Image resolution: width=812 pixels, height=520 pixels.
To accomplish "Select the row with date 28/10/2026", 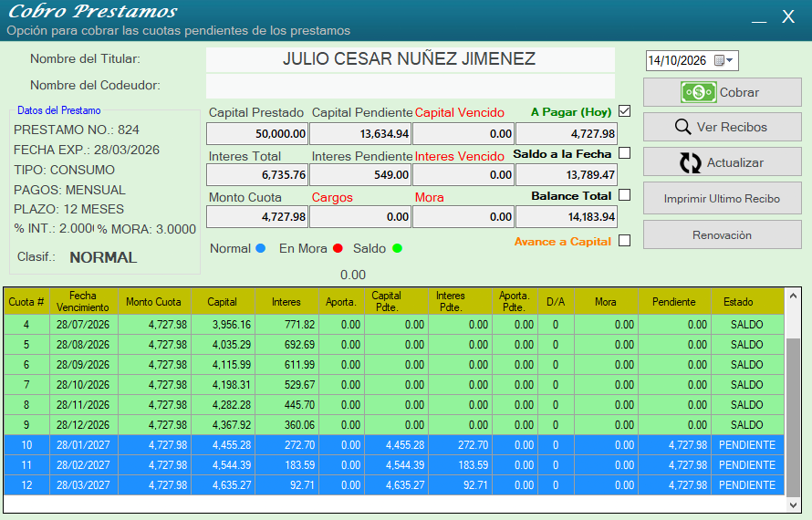I will coord(394,385).
